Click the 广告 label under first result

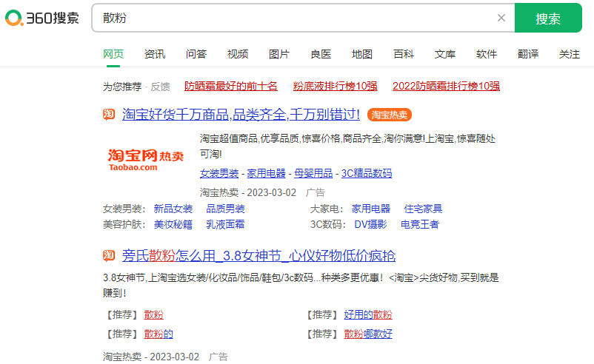tap(316, 192)
